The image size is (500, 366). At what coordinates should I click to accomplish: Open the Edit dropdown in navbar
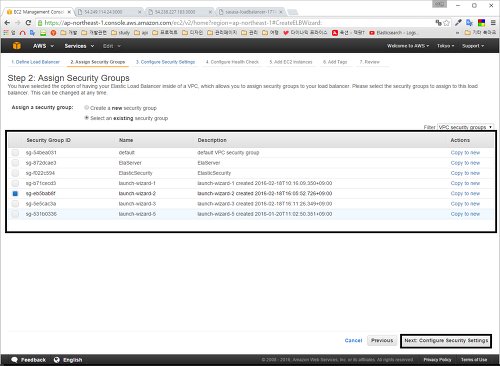tap(112, 46)
